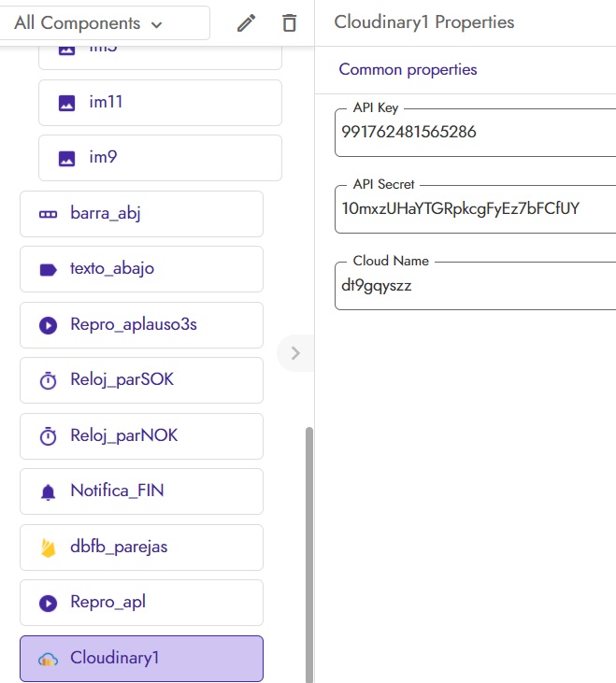
Task: Click the Notifica_FIN bell icon
Action: pyautogui.click(x=48, y=491)
